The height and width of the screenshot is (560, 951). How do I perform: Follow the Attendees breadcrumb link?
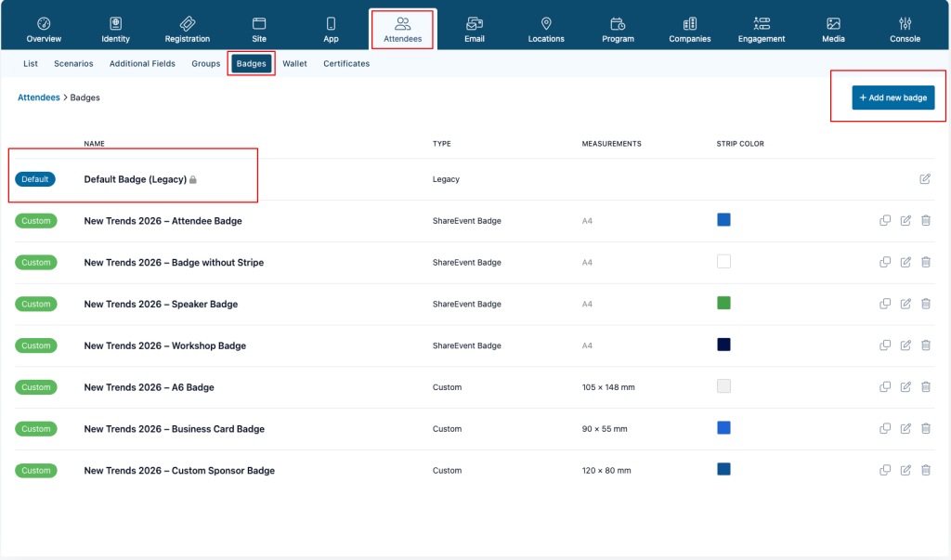(39, 98)
